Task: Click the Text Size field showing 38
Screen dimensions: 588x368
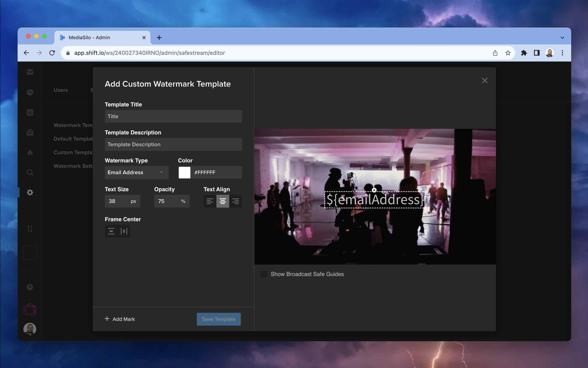Action: click(122, 201)
